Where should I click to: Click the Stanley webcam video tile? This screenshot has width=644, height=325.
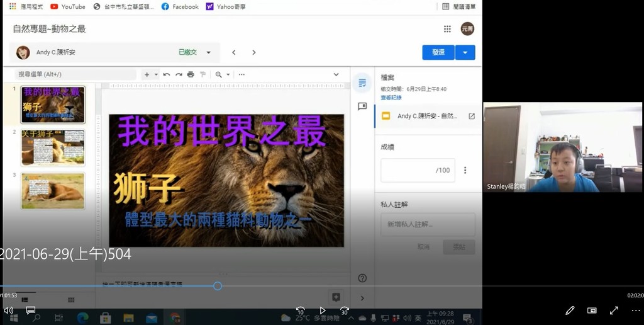[x=562, y=147]
